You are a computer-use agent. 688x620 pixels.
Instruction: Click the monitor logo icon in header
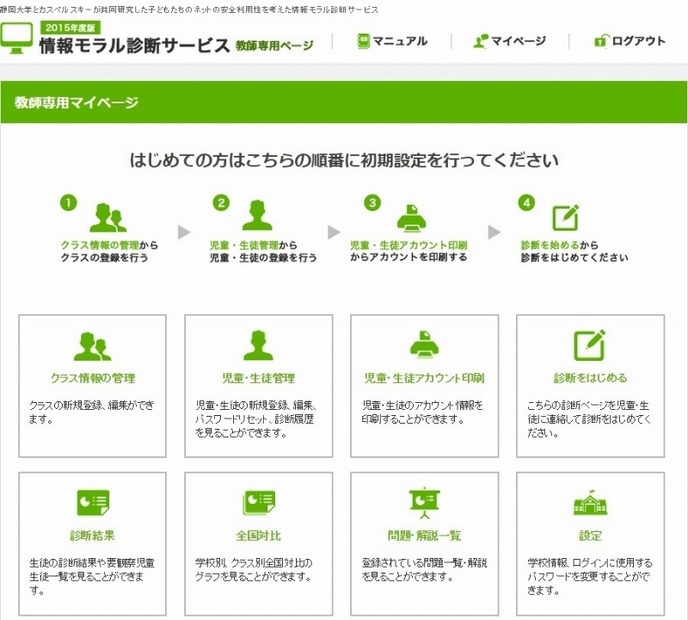tap(16, 38)
